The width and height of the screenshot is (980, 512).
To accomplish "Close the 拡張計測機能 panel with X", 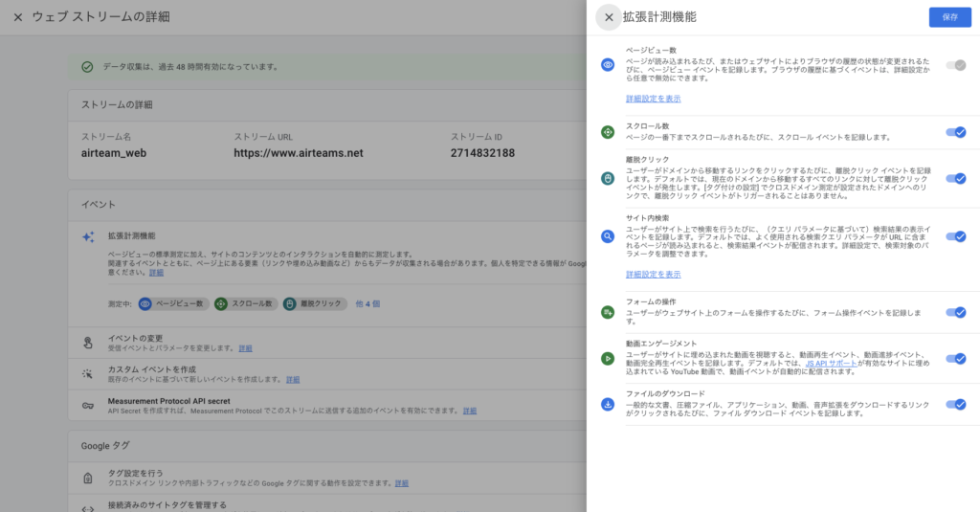I will click(x=609, y=17).
